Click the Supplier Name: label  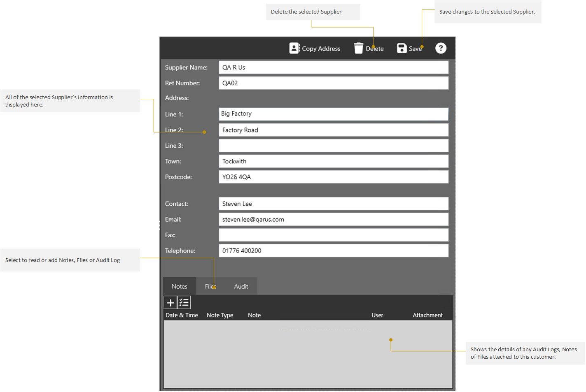186,67
